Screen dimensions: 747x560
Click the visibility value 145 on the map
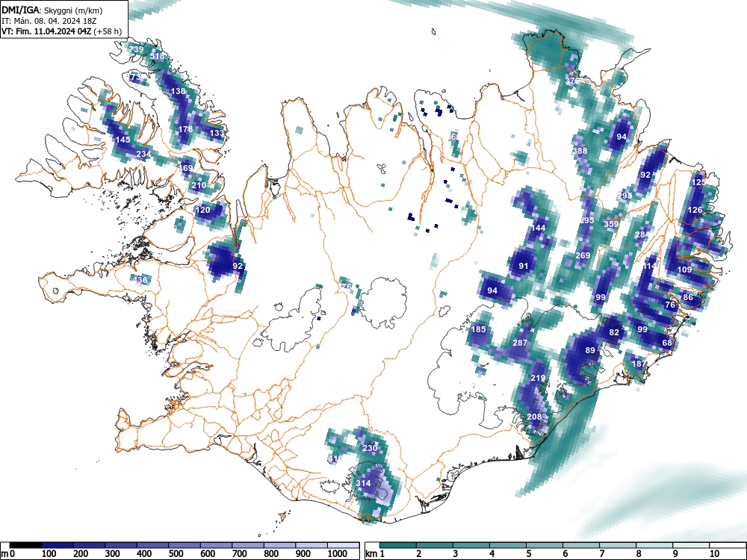click(x=123, y=140)
